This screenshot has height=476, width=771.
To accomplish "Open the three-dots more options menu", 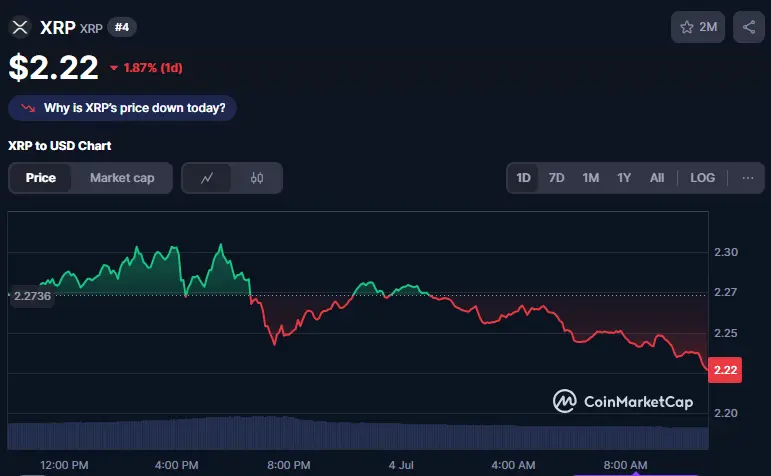I will coord(748,178).
